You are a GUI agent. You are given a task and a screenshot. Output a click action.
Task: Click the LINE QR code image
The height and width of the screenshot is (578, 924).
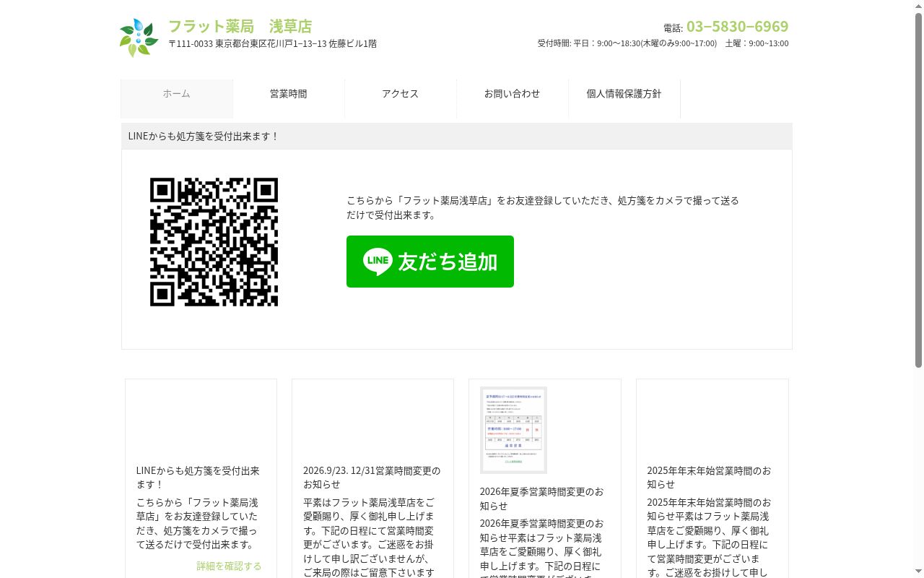[214, 242]
